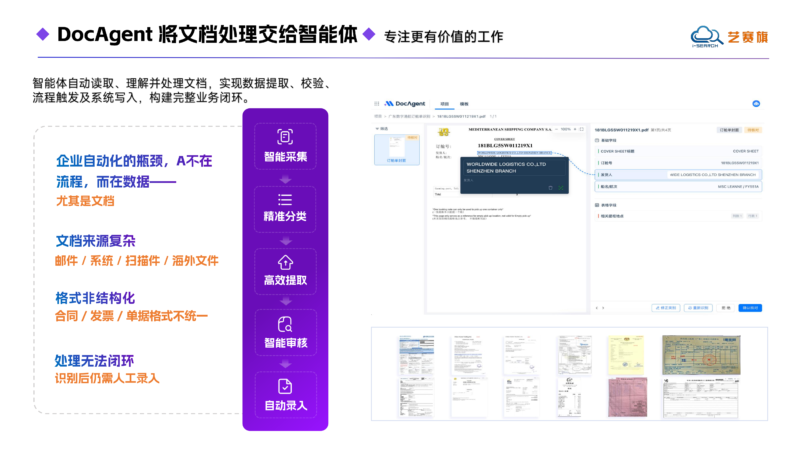Click the fullscreen icon in document viewer toolbar
800x450 pixels.
pos(582,130)
